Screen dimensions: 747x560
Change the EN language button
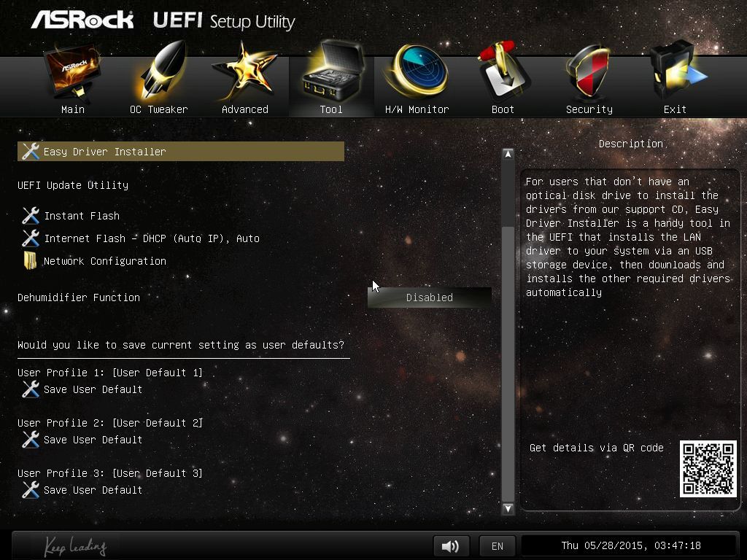tap(498, 546)
